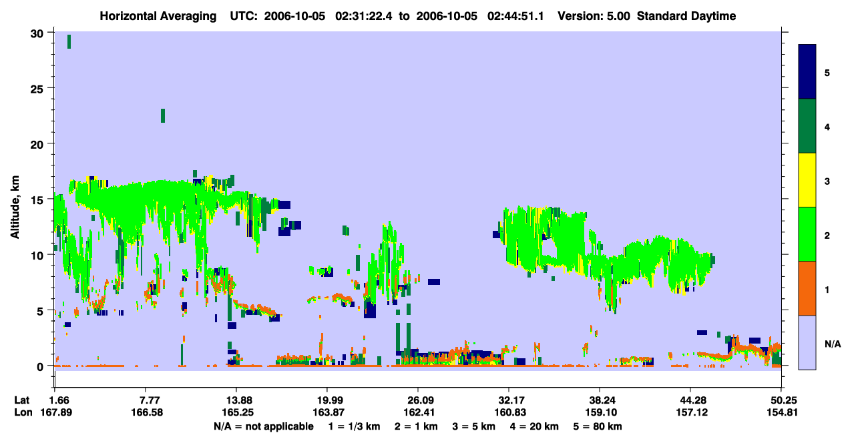Click the lavender N/A colorbar segment
The height and width of the screenshot is (445, 868).
pos(808,342)
